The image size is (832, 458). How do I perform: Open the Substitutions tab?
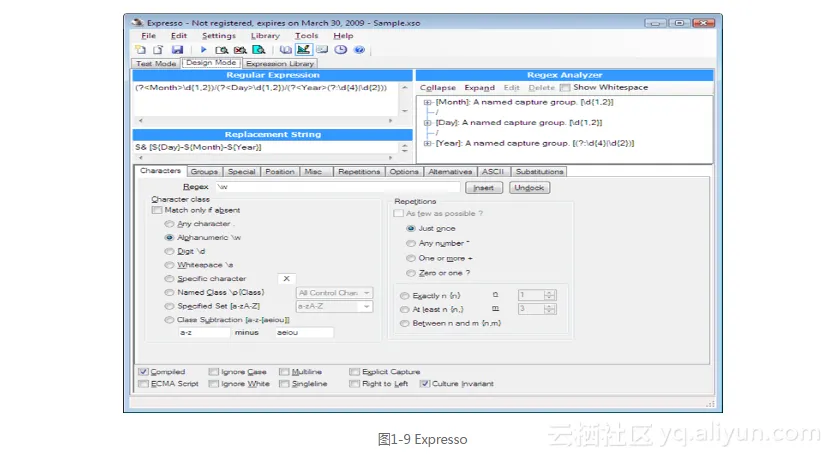click(x=539, y=172)
